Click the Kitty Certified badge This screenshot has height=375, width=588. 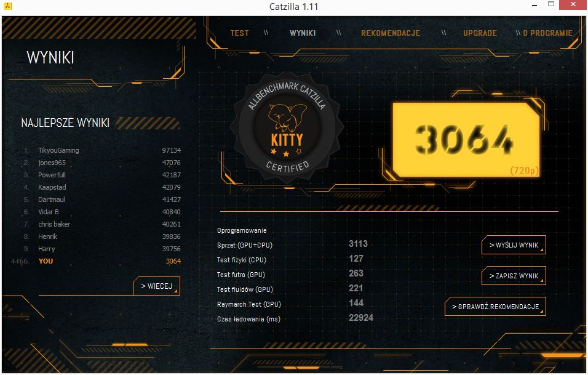287,127
